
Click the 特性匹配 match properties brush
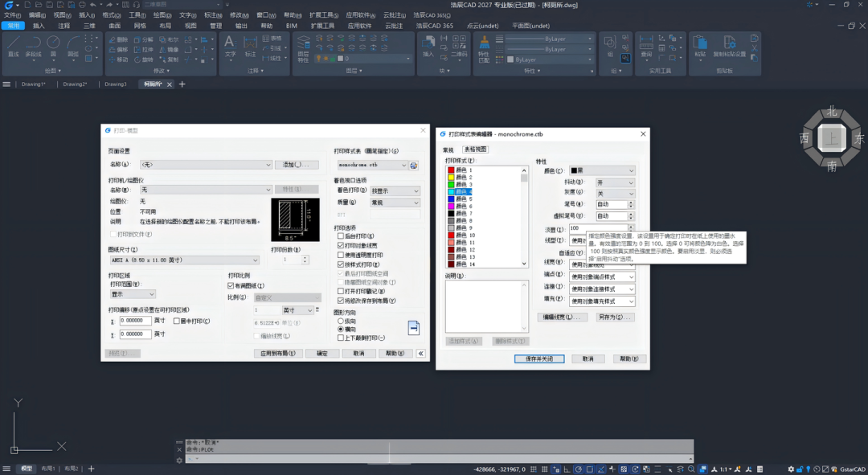[484, 49]
